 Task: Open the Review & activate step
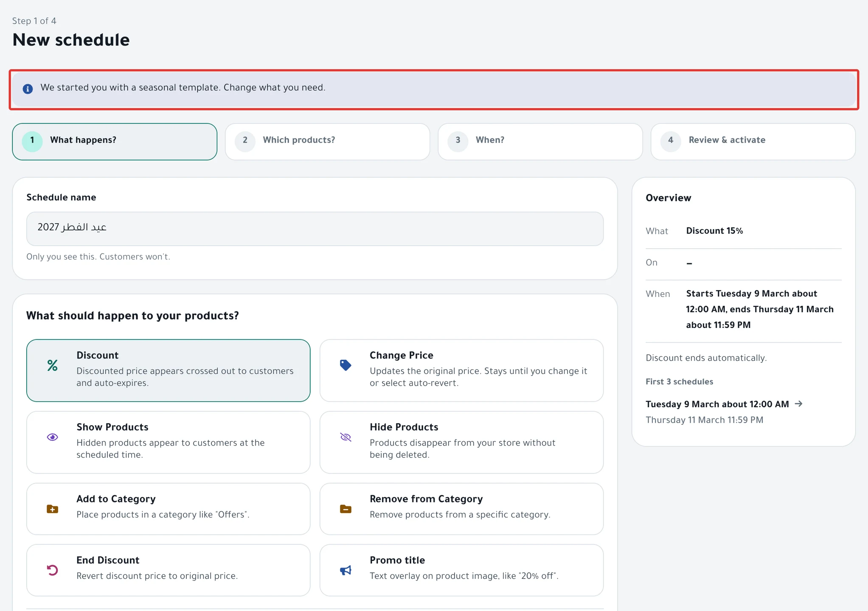(x=753, y=142)
